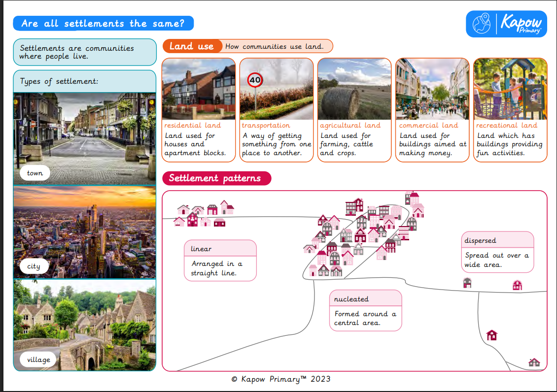Select the commercial land shopping street image
Image resolution: width=557 pixels, height=392 pixels.
(432, 89)
